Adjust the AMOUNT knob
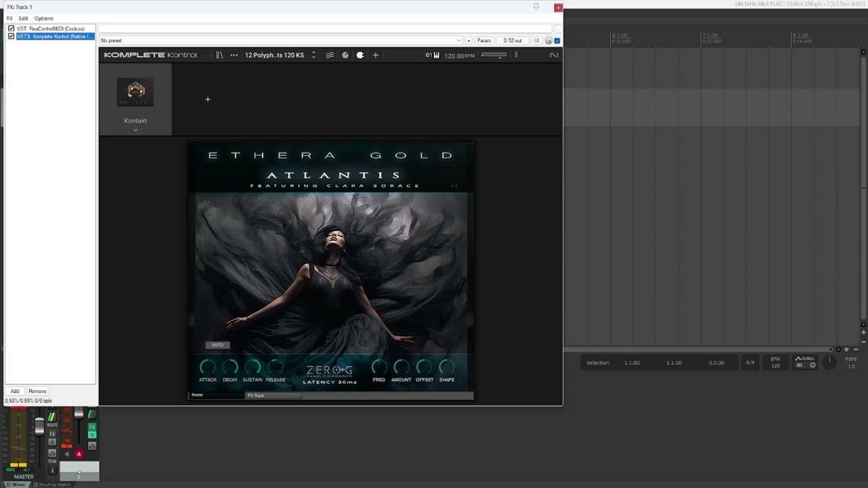Image resolution: width=868 pixels, height=488 pixels. [x=401, y=367]
